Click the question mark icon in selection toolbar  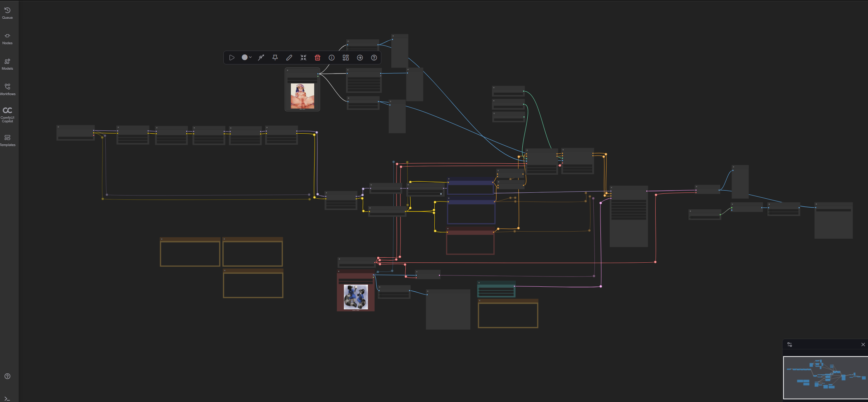[x=374, y=58]
